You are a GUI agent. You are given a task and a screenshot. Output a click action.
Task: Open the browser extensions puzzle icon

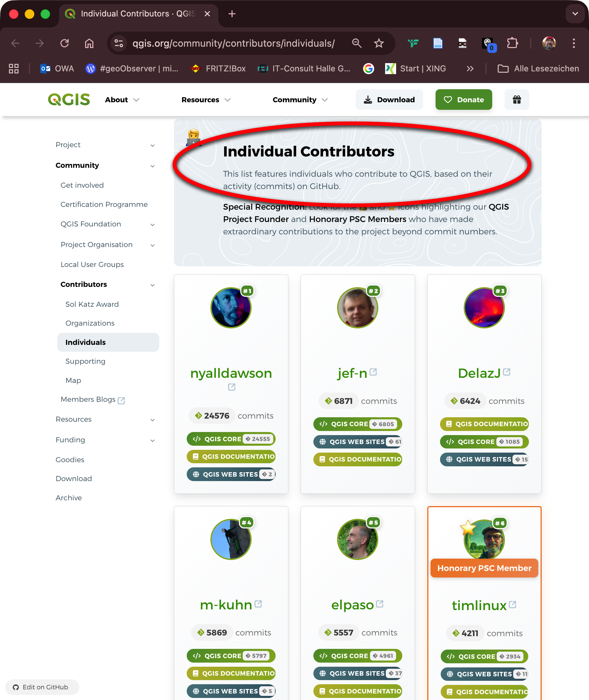point(512,43)
